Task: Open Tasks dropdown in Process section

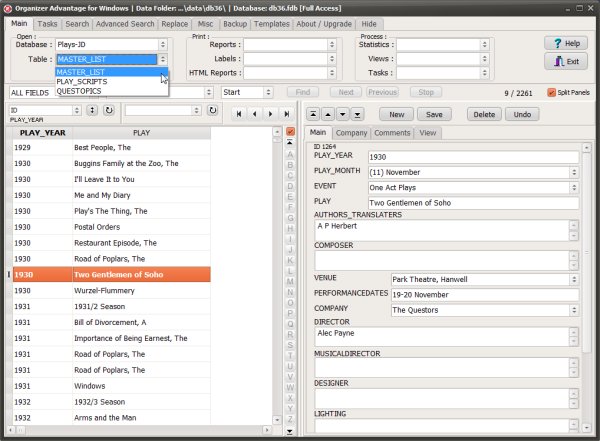Action: pyautogui.click(x=484, y=73)
